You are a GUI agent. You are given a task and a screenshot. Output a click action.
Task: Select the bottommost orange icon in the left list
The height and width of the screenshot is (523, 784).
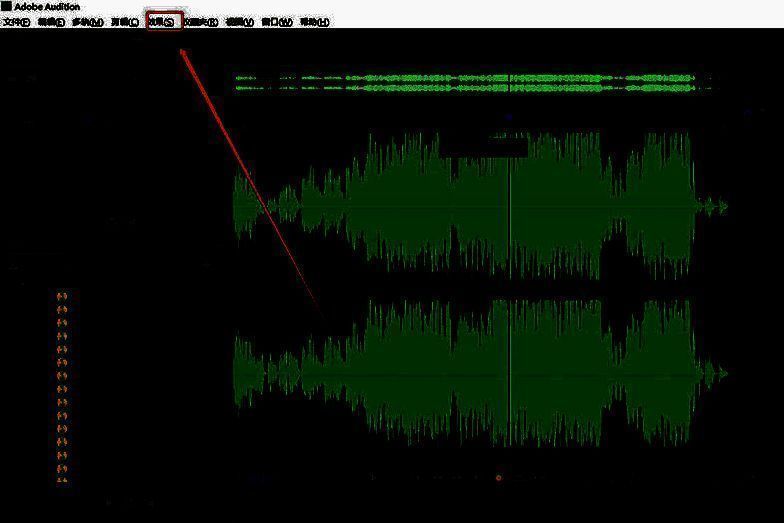tap(62, 479)
